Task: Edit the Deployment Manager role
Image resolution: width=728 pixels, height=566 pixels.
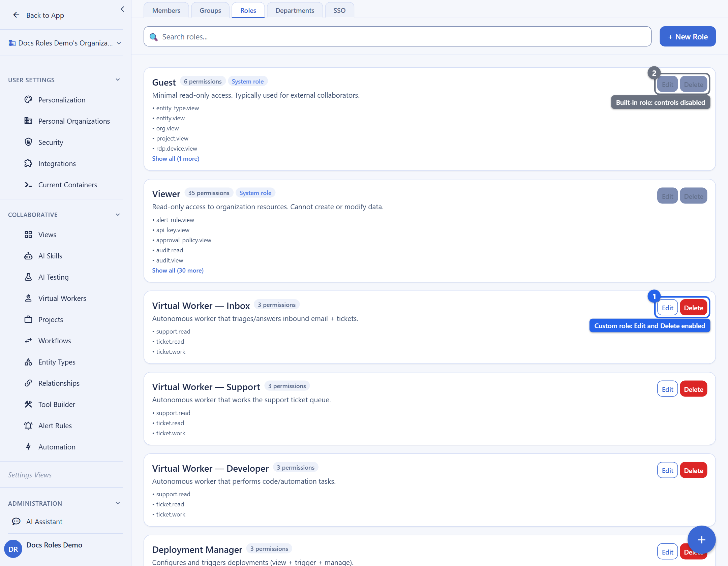Action: coord(667,552)
